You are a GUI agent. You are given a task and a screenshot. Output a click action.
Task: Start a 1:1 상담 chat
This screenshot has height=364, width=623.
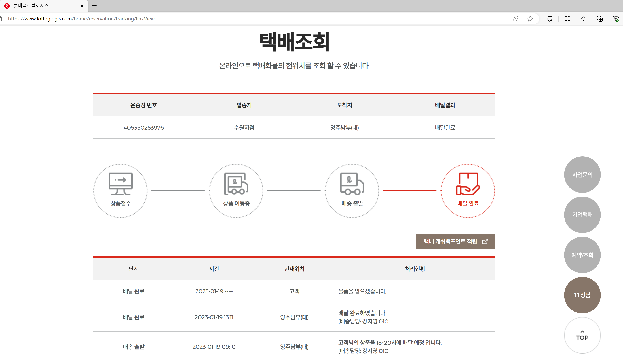582,295
